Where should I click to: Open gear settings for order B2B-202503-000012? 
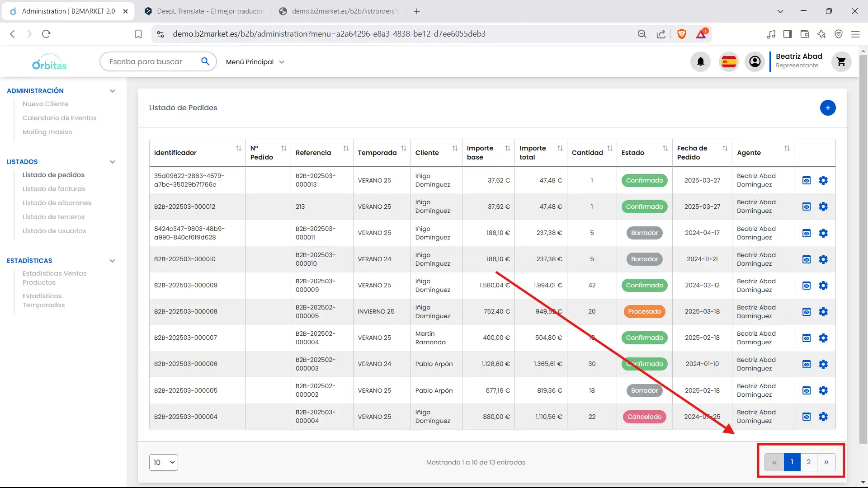pyautogui.click(x=823, y=206)
